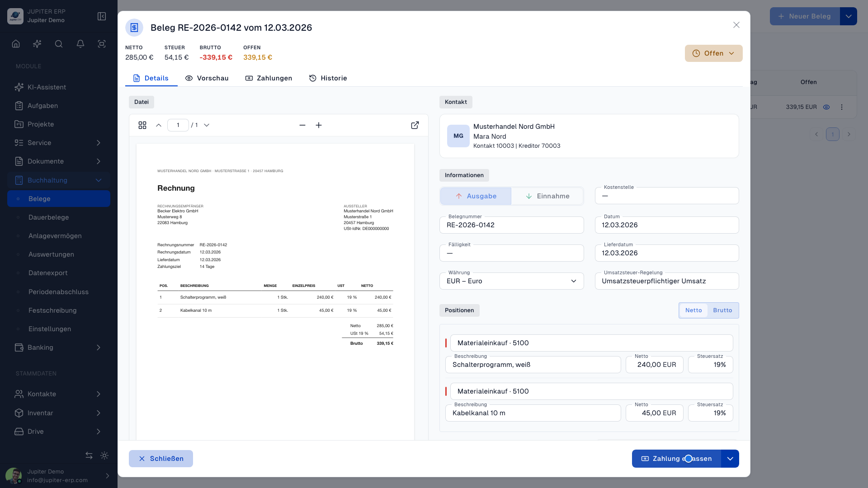Click the scan document icon

coord(102,44)
